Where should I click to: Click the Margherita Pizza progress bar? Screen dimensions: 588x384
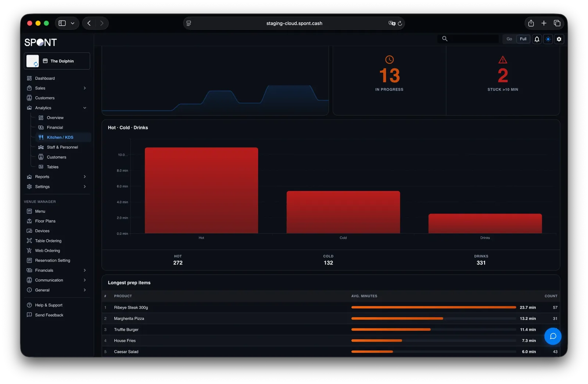434,319
